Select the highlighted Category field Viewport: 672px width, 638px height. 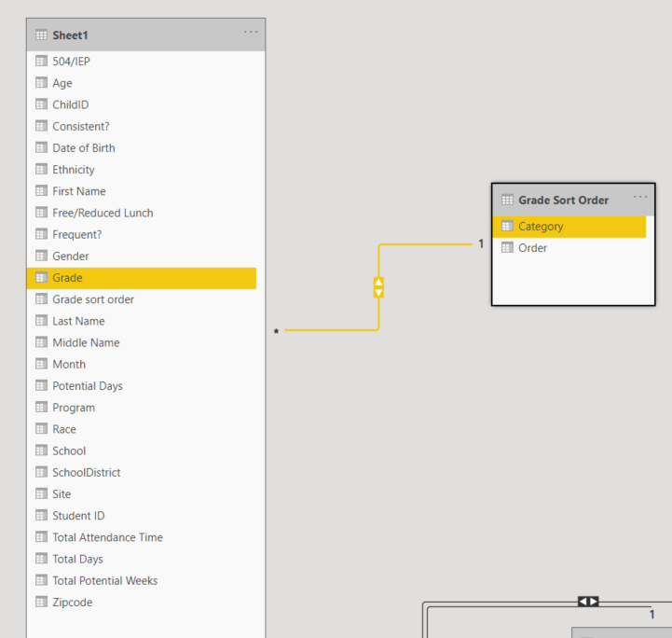tap(569, 227)
